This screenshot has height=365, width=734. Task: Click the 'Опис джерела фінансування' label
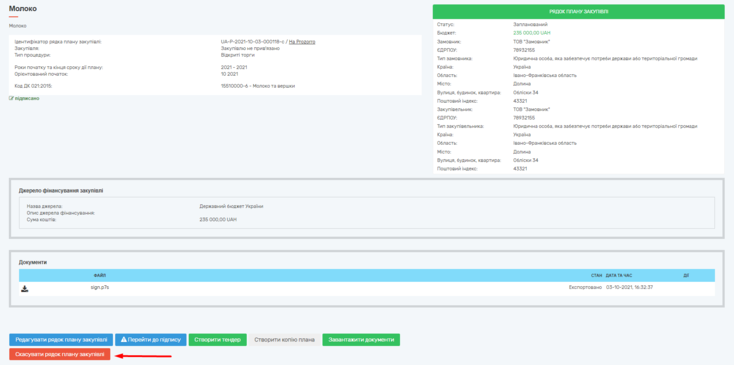pyautogui.click(x=61, y=212)
